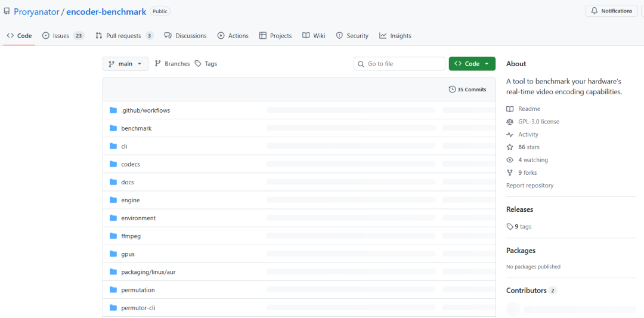This screenshot has width=644, height=318.
Task: Open the Releases heading link
Action: click(x=519, y=209)
